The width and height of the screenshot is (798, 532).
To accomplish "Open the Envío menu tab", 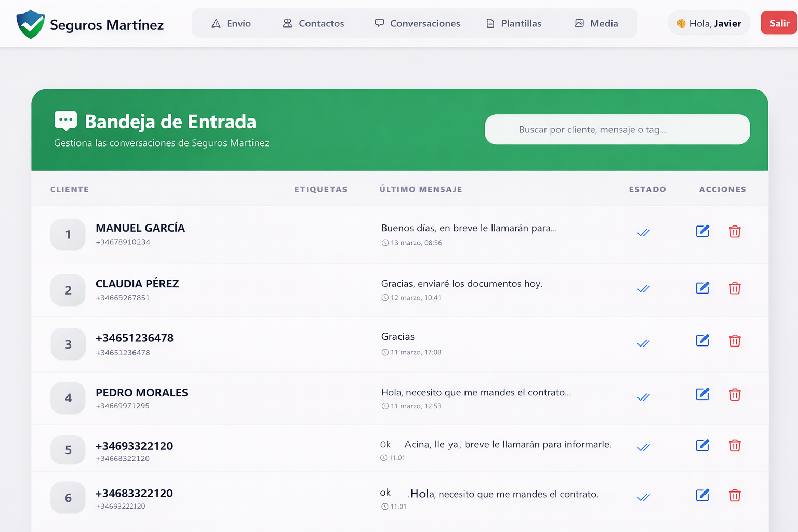I will 231,23.
